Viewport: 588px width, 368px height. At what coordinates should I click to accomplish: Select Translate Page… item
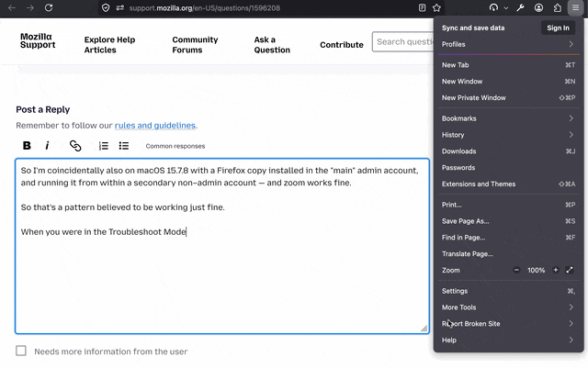(x=508, y=254)
